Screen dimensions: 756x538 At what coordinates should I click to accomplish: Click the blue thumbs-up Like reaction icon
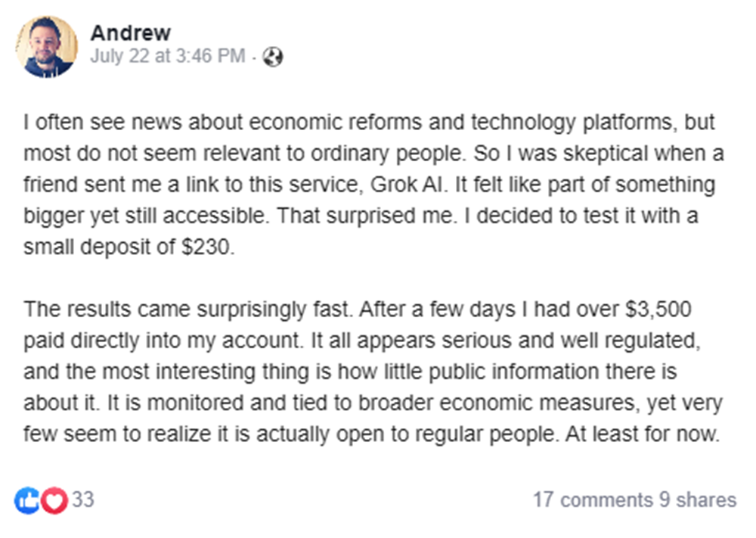26,500
